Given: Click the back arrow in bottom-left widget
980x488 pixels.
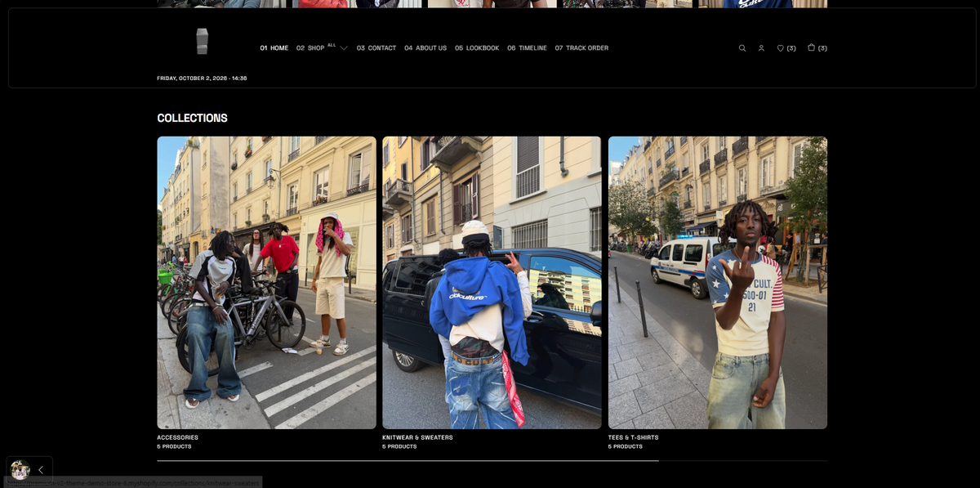Looking at the screenshot, I should [41, 470].
